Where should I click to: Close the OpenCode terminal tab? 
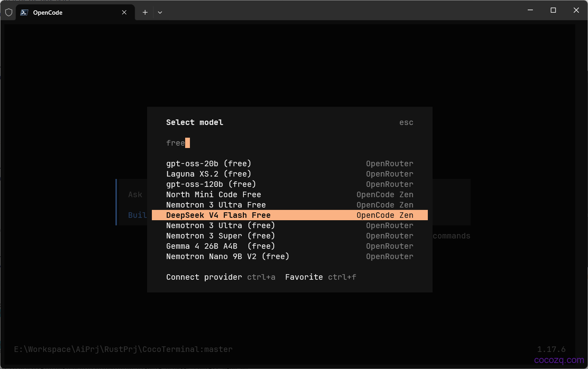coord(124,12)
